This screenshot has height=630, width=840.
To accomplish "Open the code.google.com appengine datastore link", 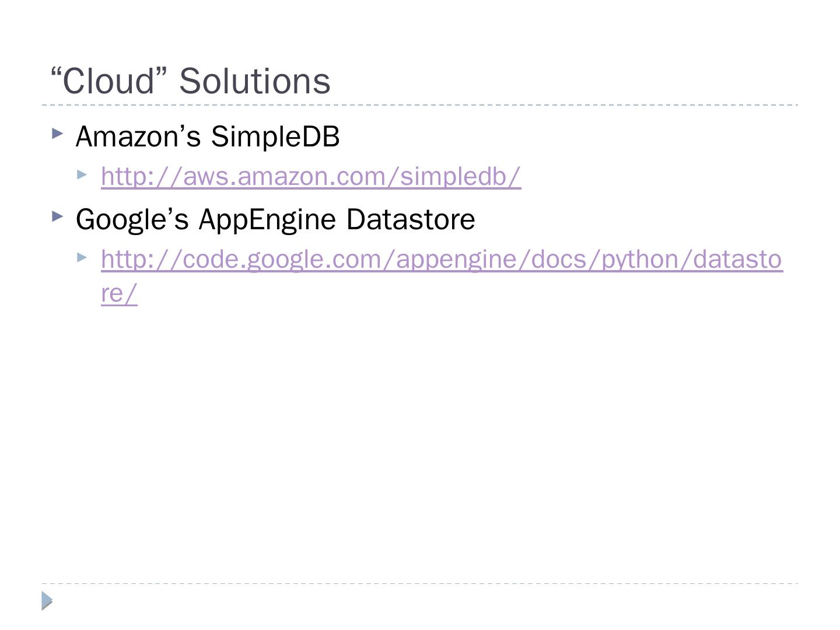I will 442,259.
